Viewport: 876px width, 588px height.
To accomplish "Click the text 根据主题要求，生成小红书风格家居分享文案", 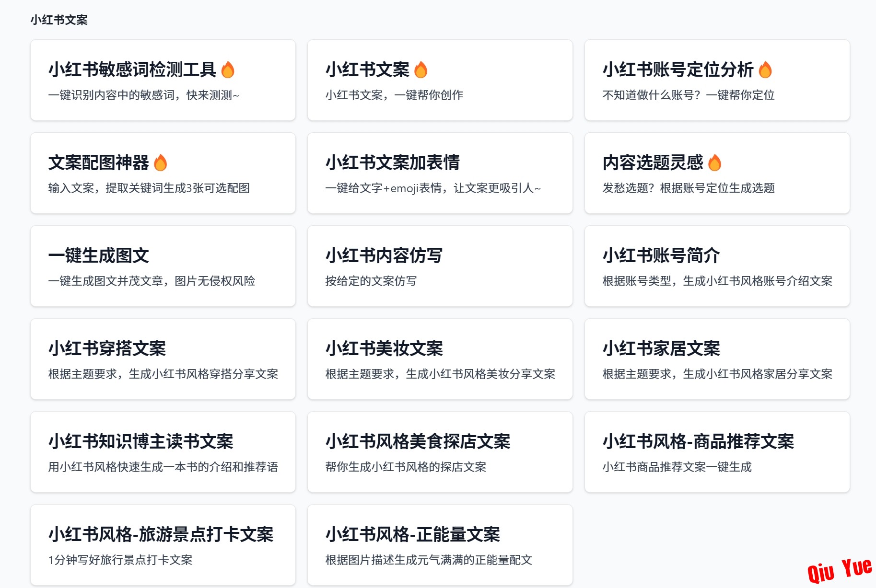I will pyautogui.click(x=717, y=374).
